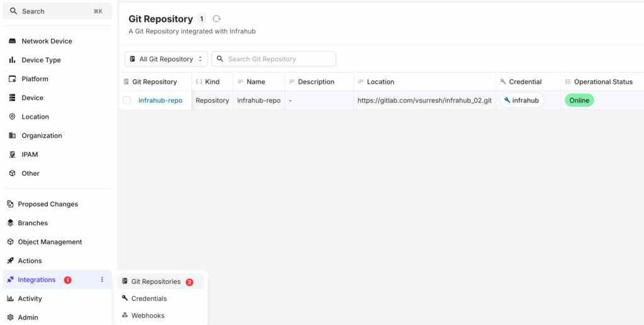Click the Repository kind cell
This screenshot has height=325, width=644.
[213, 100]
